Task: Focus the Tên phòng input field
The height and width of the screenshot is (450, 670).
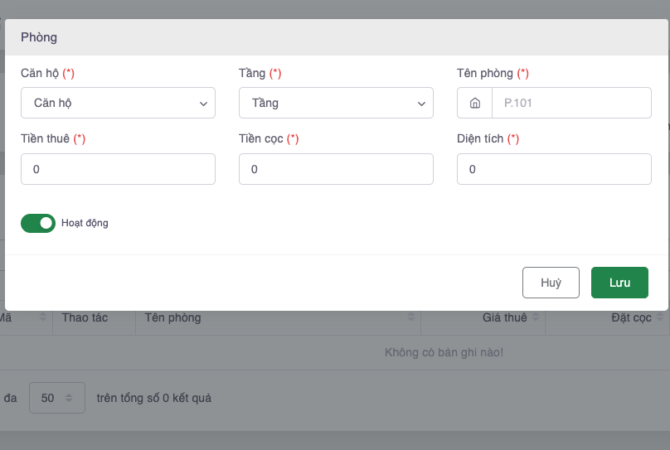Action: click(572, 103)
